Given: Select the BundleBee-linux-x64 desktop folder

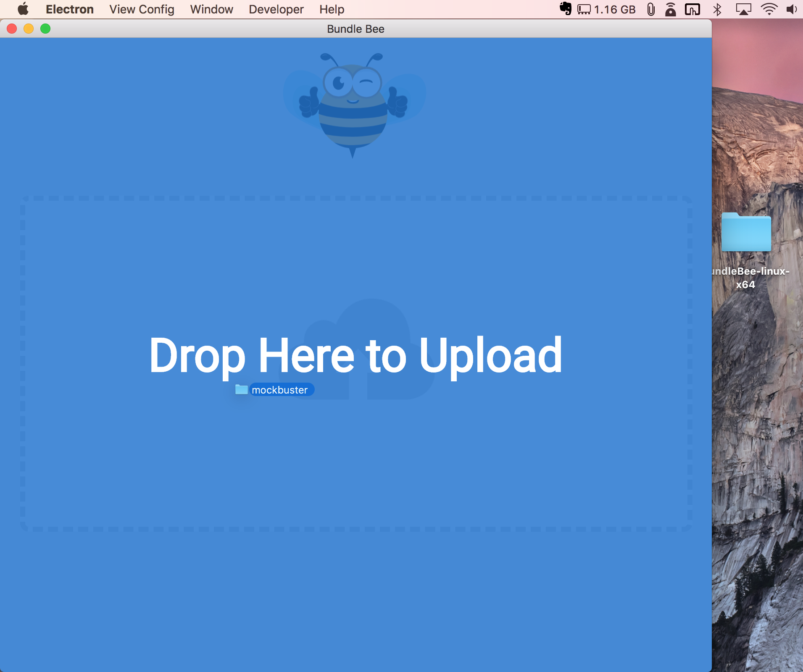Looking at the screenshot, I should (746, 232).
